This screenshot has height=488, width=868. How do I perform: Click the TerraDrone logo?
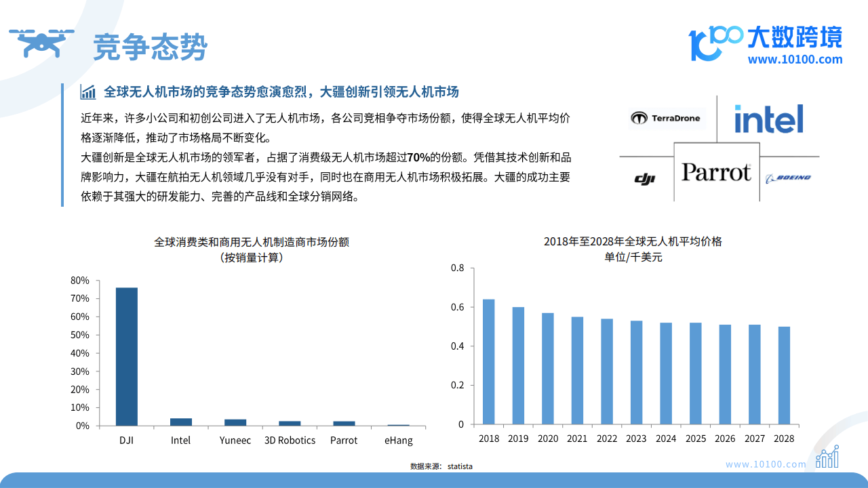(x=666, y=117)
